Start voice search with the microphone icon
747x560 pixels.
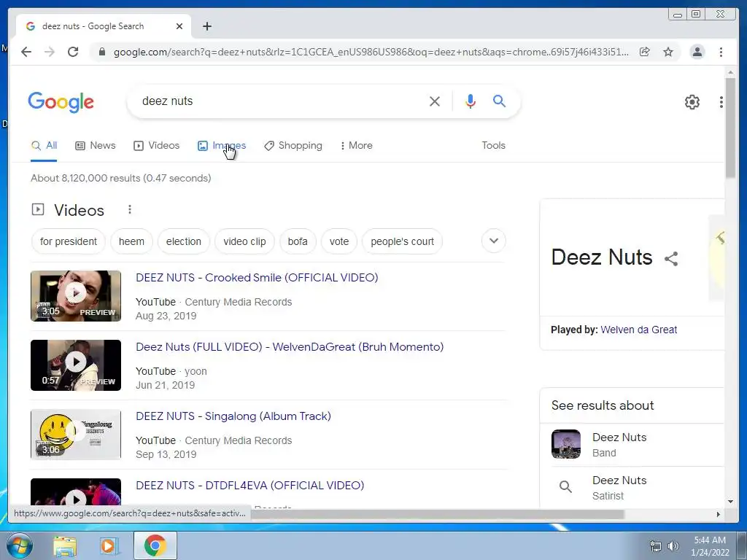click(471, 101)
